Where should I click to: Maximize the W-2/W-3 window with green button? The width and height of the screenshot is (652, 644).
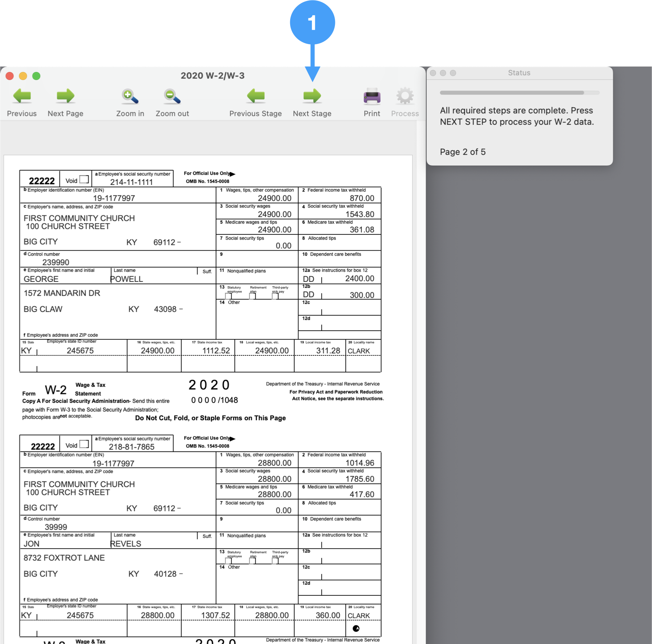point(36,76)
